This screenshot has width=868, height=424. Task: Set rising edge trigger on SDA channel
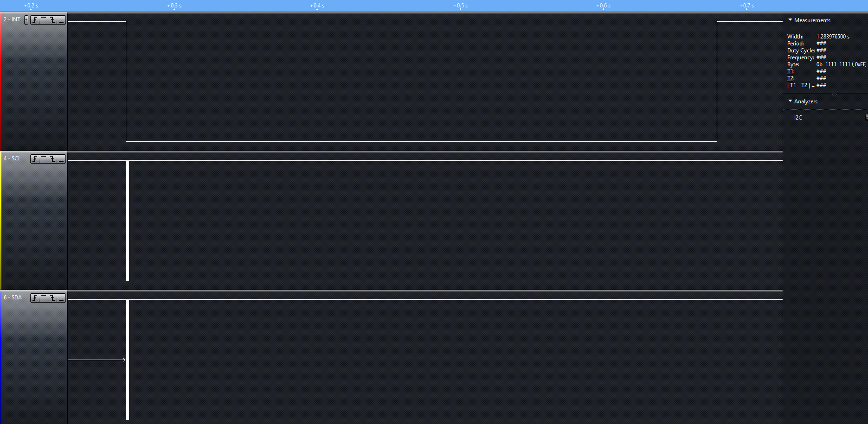tap(35, 298)
